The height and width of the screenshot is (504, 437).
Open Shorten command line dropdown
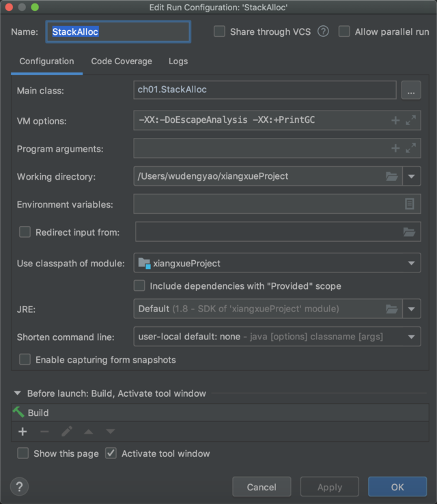(412, 337)
